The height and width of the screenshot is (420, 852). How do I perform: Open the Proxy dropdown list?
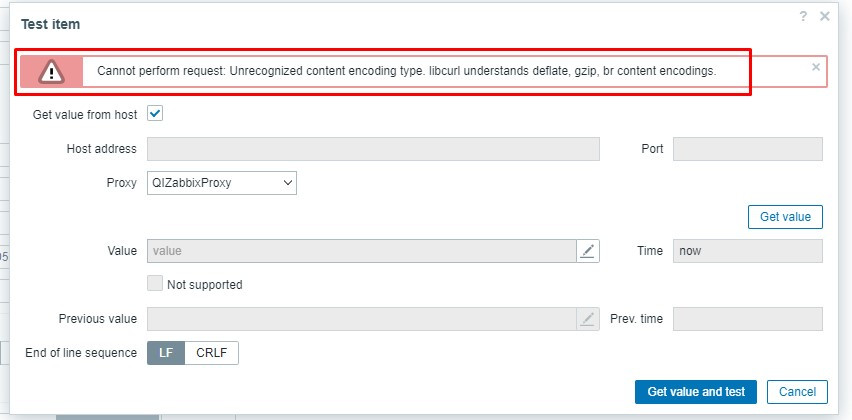coord(222,183)
